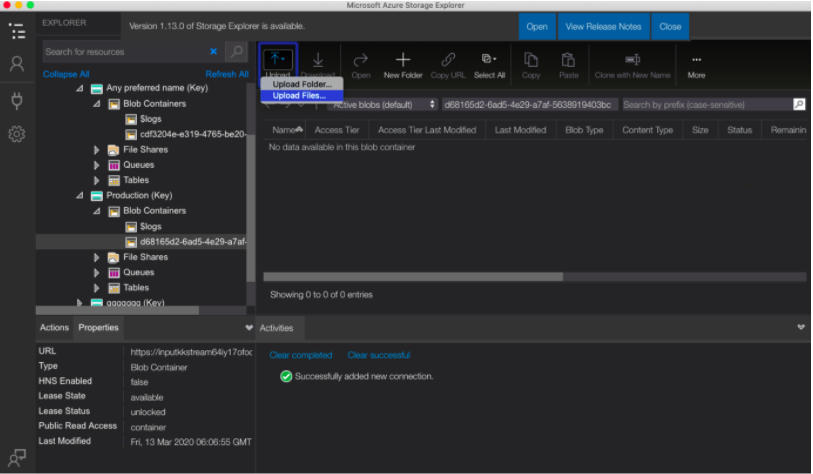Click Open in update notification
This screenshot has height=474, width=813.
pos(537,26)
